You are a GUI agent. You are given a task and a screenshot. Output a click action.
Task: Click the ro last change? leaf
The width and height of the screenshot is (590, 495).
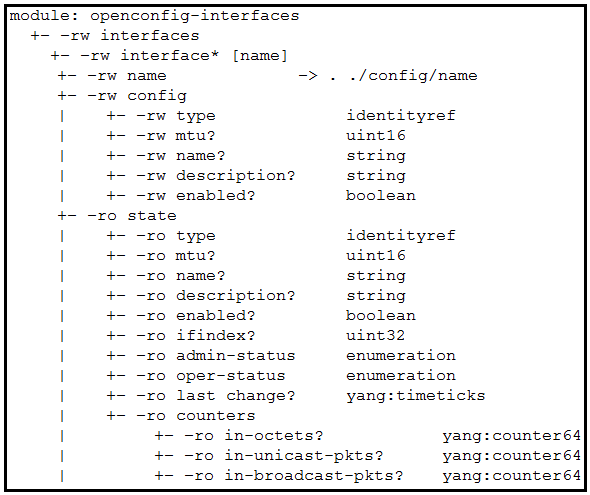[201, 396]
